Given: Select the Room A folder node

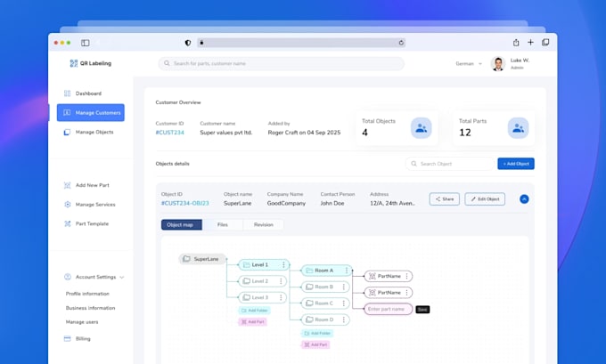Looking at the screenshot, I should click(326, 271).
